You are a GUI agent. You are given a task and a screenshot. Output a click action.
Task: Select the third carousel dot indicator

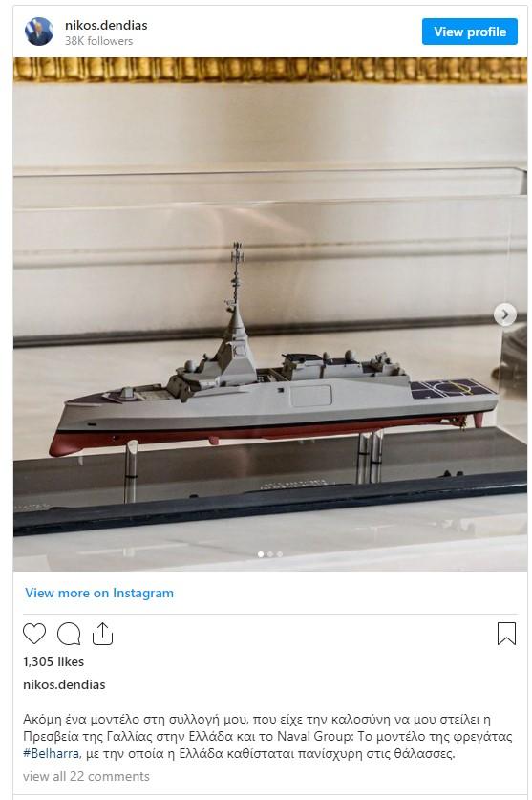point(280,554)
